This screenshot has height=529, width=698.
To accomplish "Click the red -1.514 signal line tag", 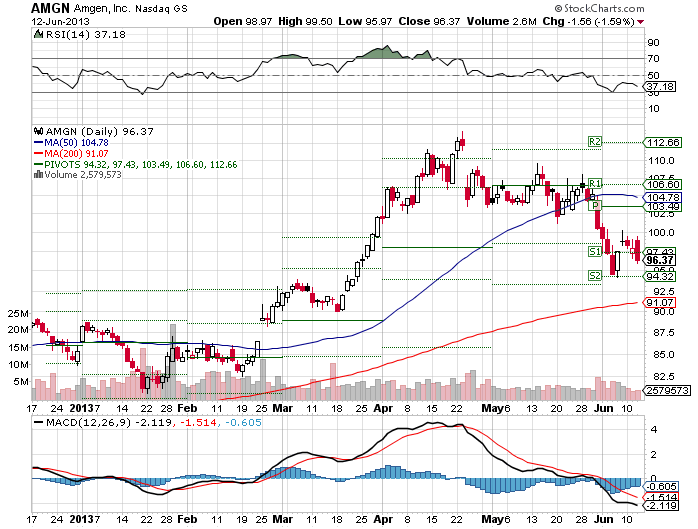I will pyautogui.click(x=661, y=497).
